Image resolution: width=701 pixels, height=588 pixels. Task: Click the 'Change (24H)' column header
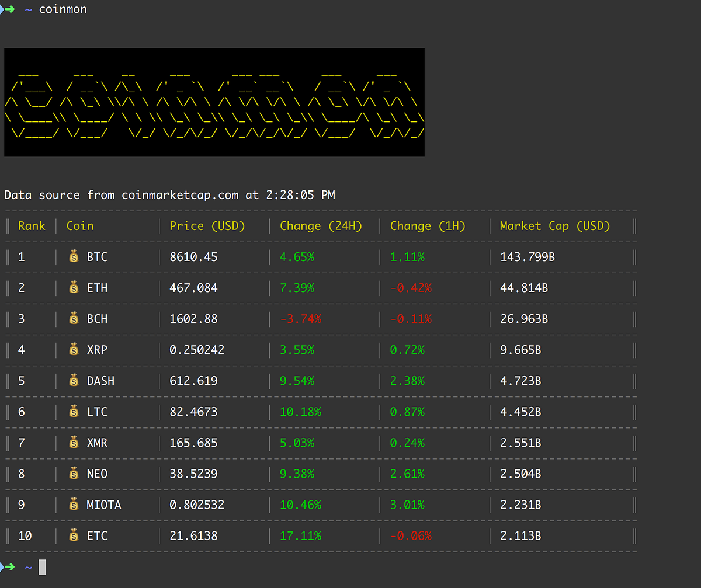[321, 226]
